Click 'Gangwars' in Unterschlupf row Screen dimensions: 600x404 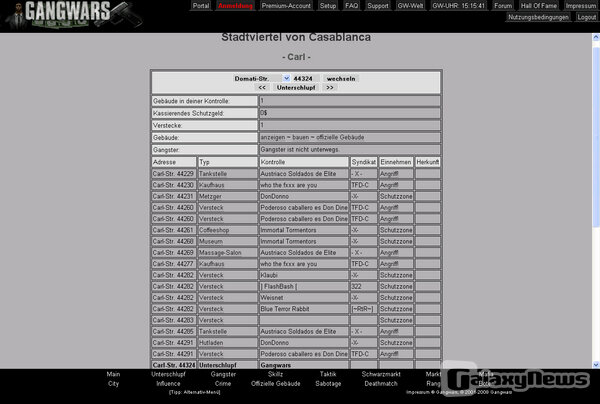(276, 365)
